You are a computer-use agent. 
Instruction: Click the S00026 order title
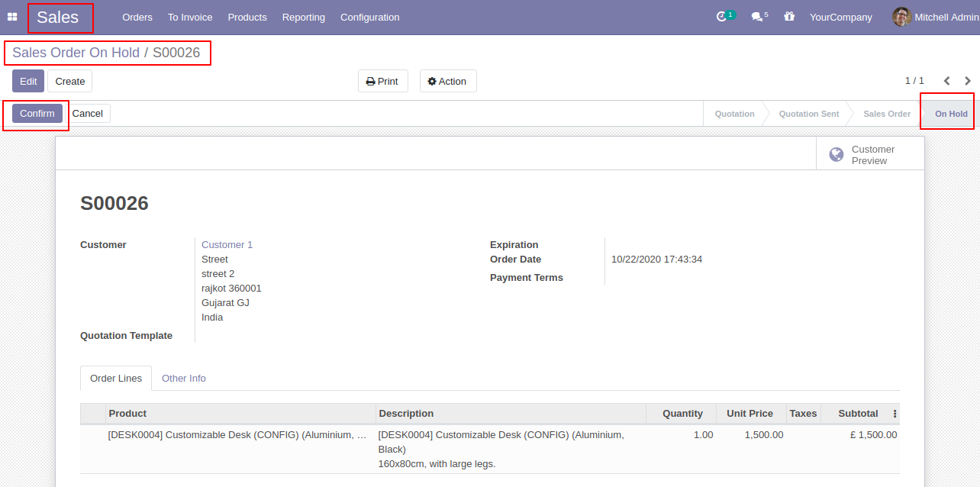[114, 203]
